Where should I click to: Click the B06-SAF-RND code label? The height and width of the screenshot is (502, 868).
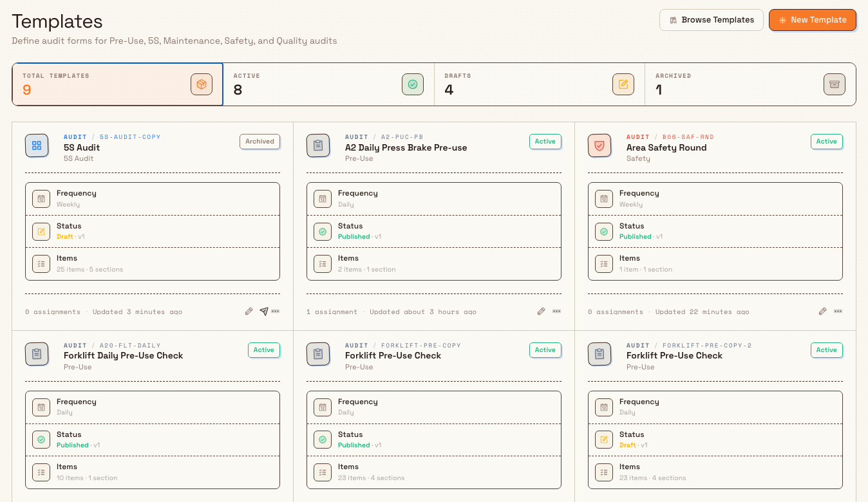click(x=688, y=137)
